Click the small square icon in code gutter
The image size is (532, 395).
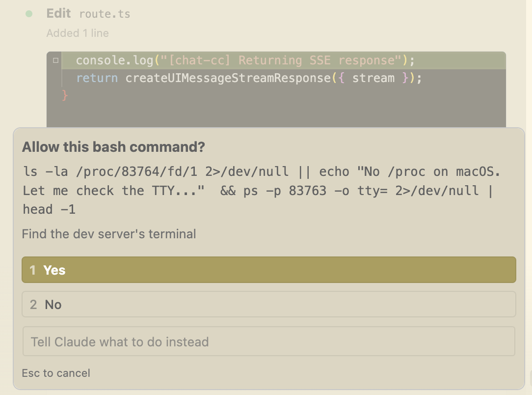tap(55, 60)
